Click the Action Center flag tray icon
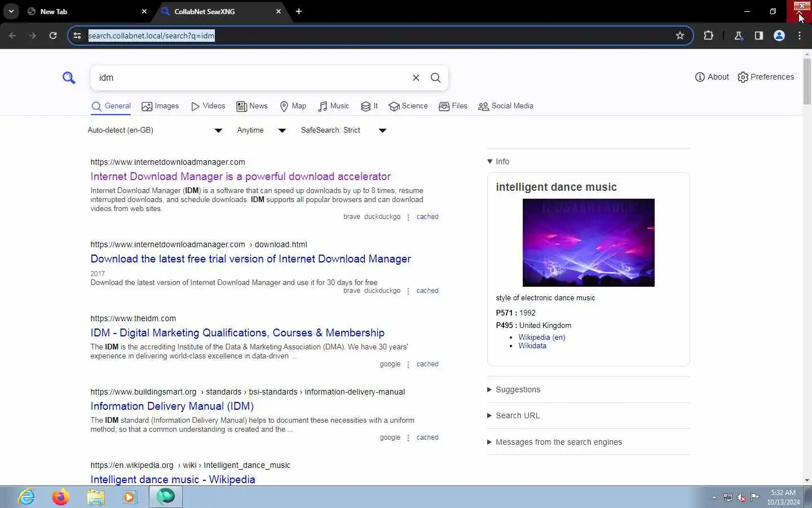The image size is (812, 508). pyautogui.click(x=754, y=497)
